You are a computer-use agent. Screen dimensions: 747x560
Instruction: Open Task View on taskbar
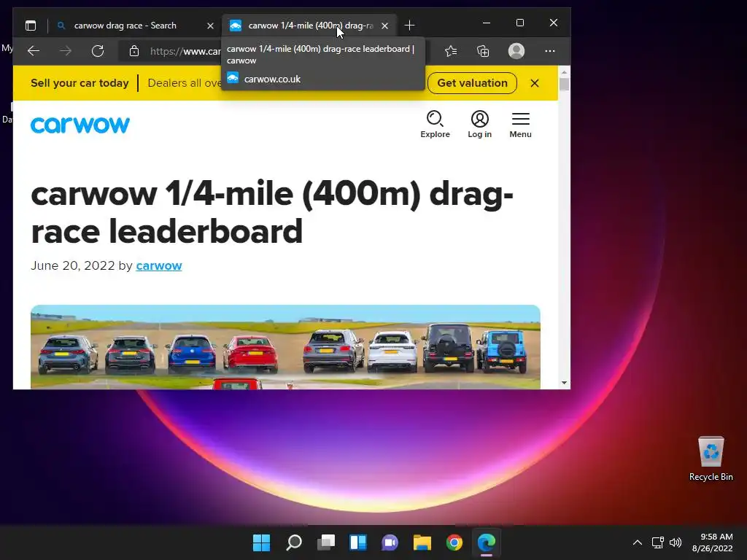326,542
